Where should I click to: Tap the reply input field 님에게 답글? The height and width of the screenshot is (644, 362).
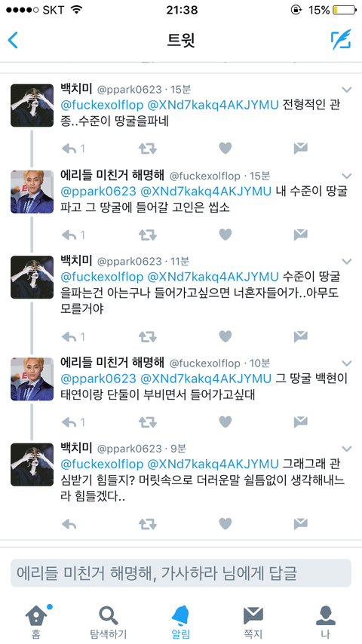tap(181, 573)
